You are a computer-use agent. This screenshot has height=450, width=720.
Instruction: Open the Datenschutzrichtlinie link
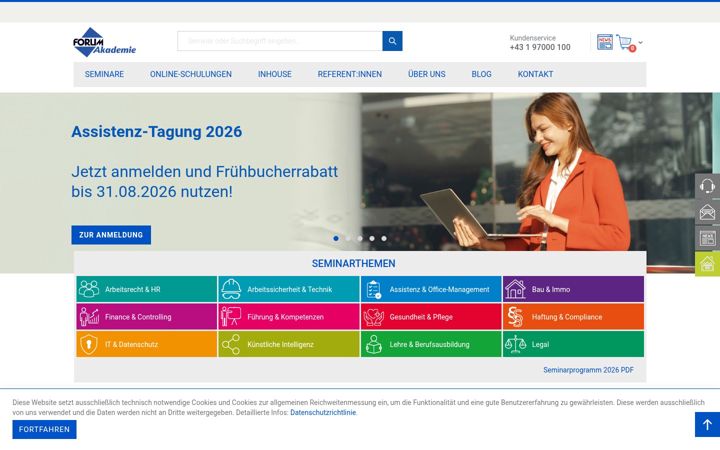323,412
